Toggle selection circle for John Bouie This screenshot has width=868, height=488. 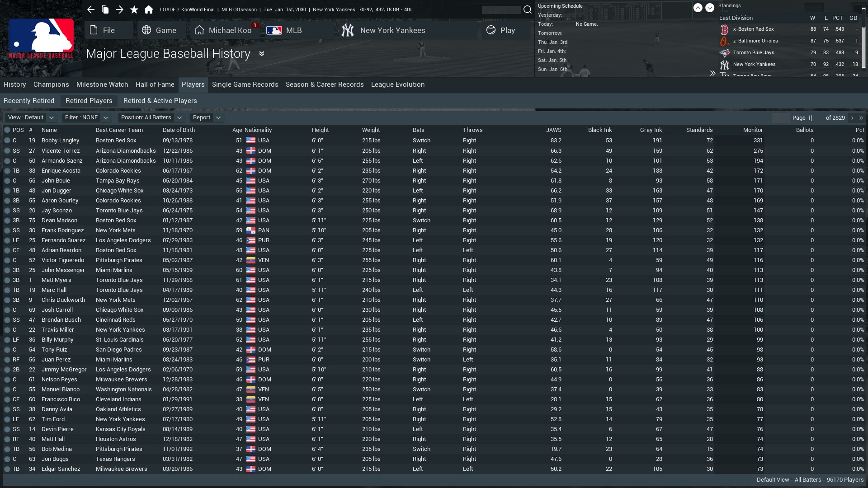tap(7, 181)
